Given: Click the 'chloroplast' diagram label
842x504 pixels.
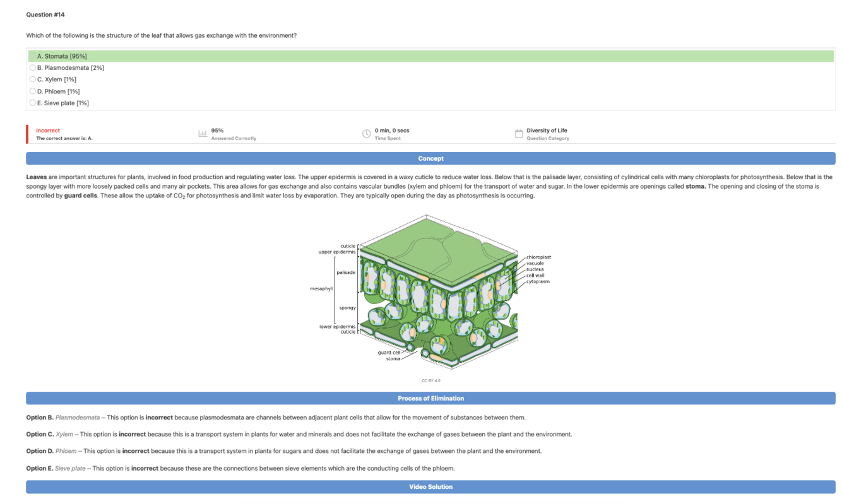Looking at the screenshot, I should (x=538, y=257).
